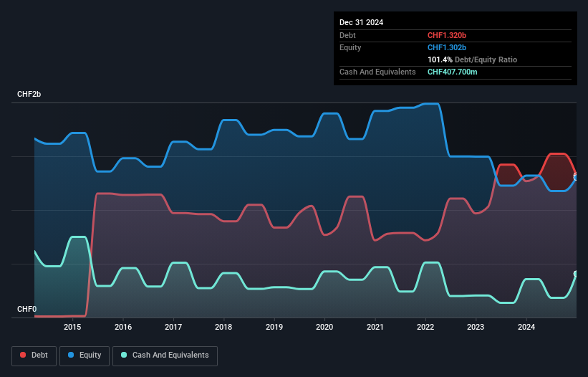Select the 2021 x-axis label
The image size is (588, 377).
(x=375, y=327)
